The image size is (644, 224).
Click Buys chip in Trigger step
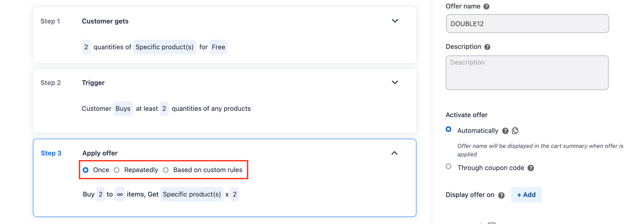click(x=123, y=109)
